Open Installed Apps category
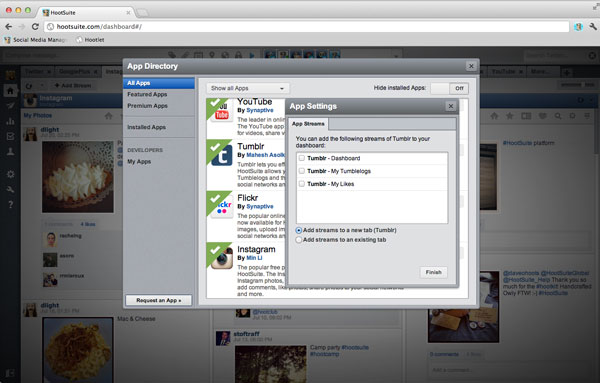 coord(147,127)
